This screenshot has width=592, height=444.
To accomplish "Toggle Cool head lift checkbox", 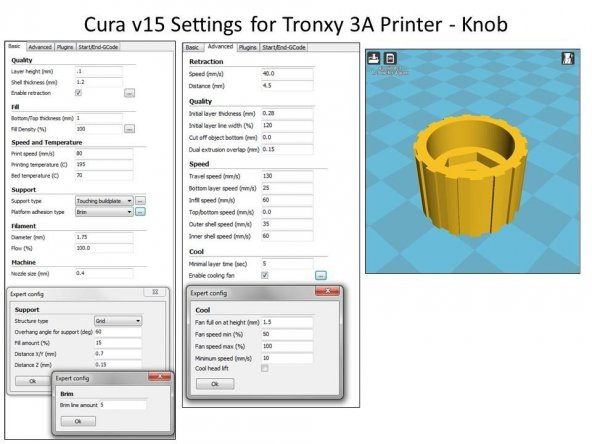I will pos(265,368).
